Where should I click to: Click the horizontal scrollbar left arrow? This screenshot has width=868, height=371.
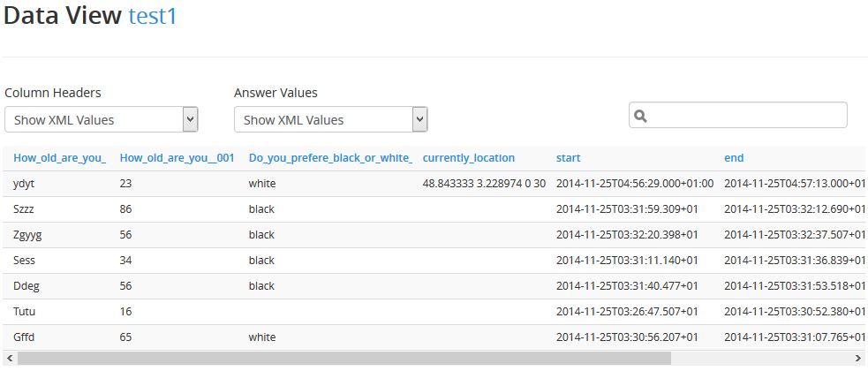10,359
